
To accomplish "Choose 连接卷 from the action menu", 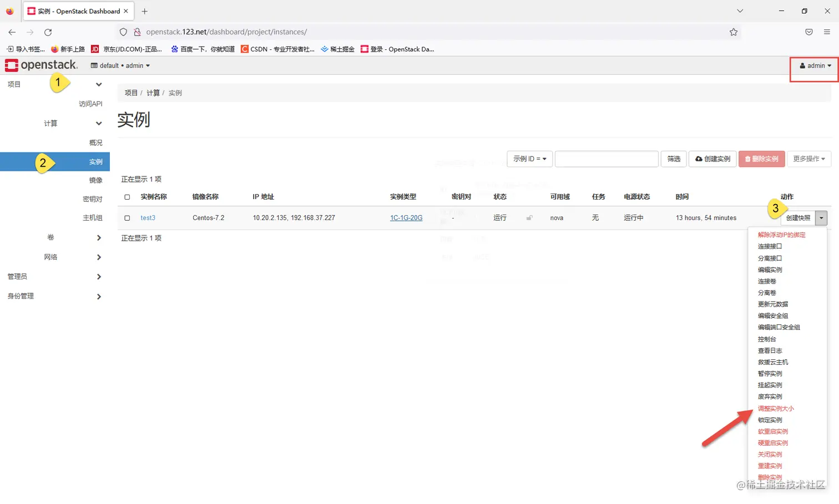I will 767,282.
